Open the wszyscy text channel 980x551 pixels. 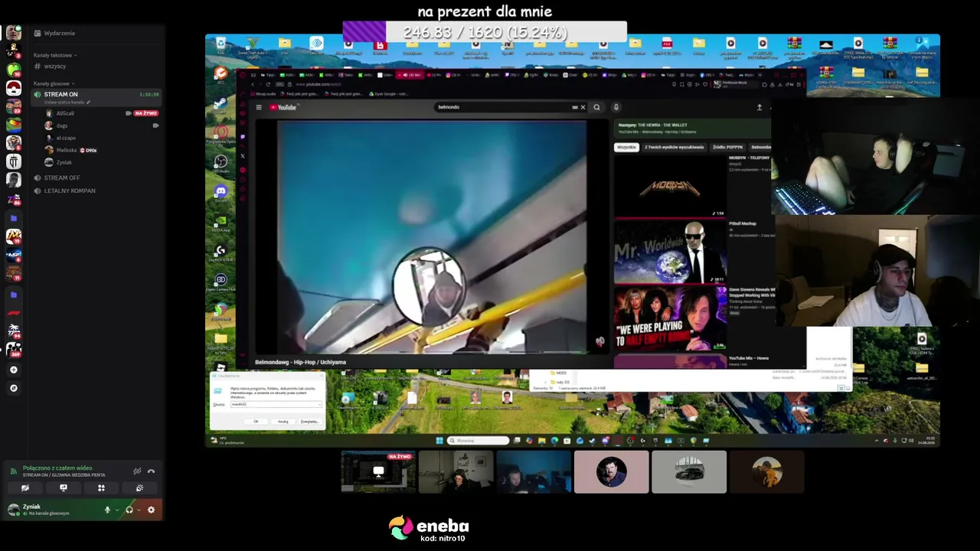(x=55, y=67)
